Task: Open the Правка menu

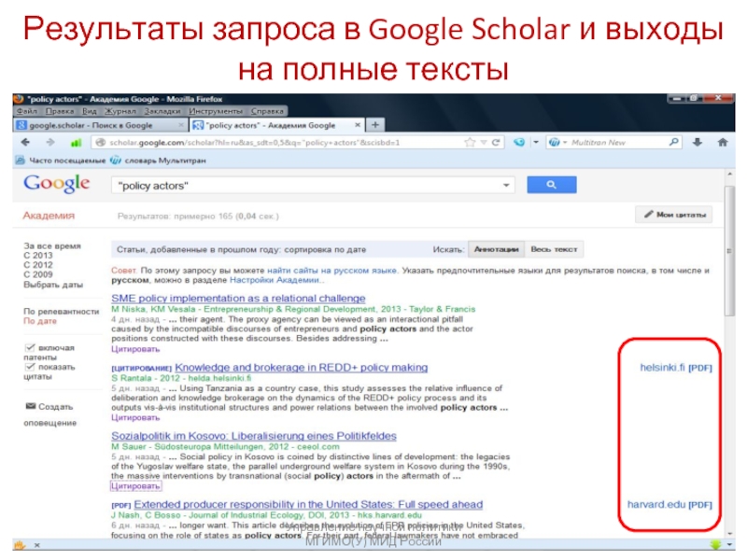Action: 60,111
